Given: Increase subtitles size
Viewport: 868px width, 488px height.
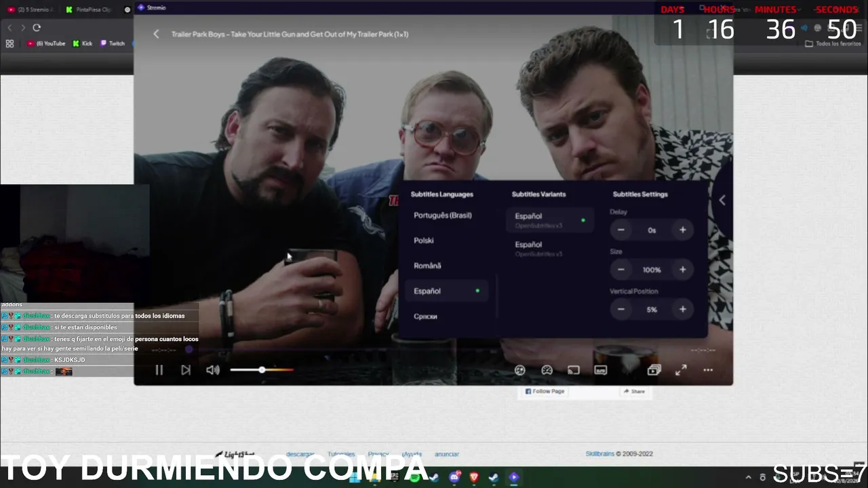Looking at the screenshot, I should [x=683, y=270].
